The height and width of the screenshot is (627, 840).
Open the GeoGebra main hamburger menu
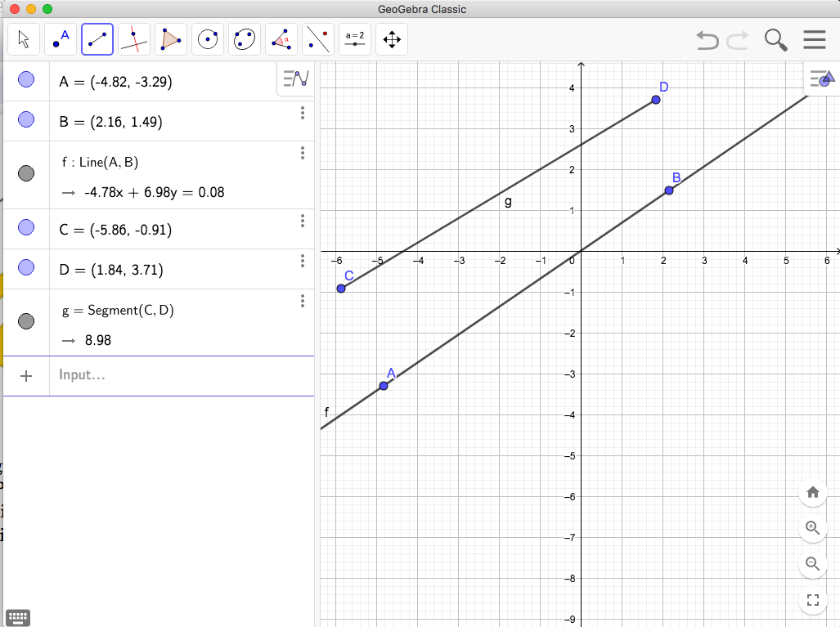pos(815,38)
